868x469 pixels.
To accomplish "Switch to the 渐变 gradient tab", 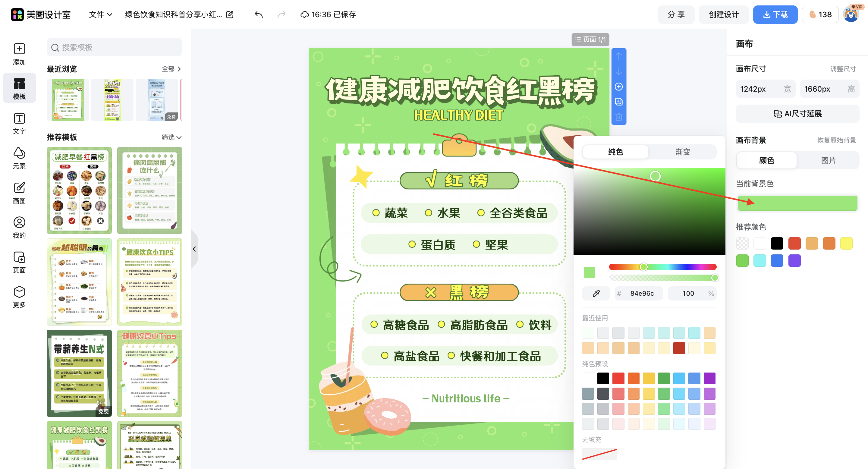I will tap(682, 152).
